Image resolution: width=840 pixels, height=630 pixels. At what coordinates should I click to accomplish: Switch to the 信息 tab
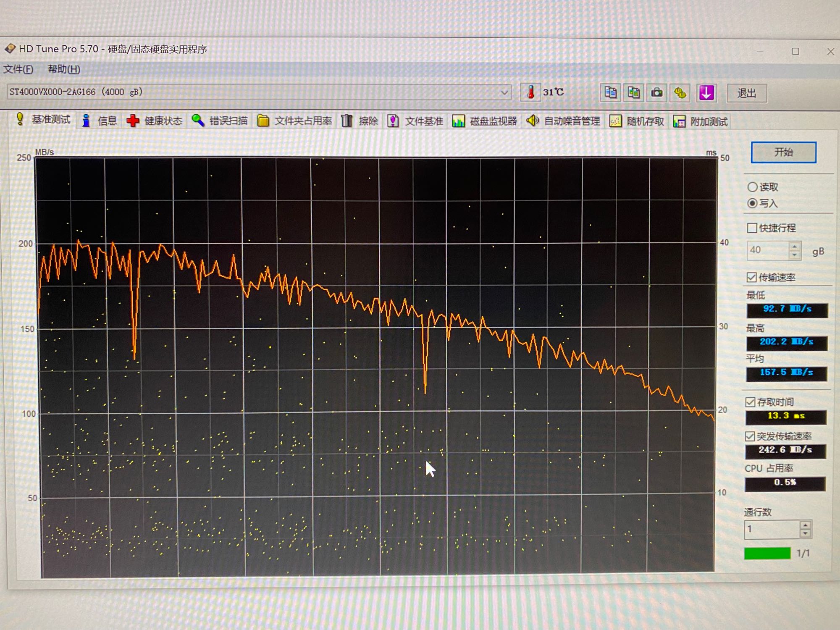pyautogui.click(x=100, y=121)
